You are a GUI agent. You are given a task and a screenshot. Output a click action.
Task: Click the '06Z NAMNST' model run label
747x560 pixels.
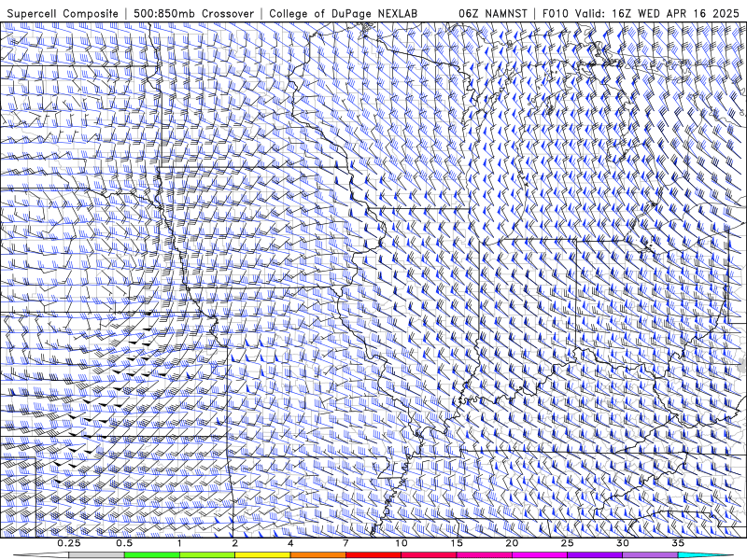tap(493, 13)
